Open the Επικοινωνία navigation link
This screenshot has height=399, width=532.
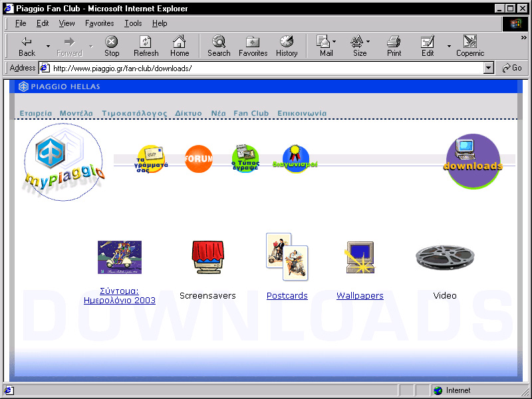coord(302,113)
